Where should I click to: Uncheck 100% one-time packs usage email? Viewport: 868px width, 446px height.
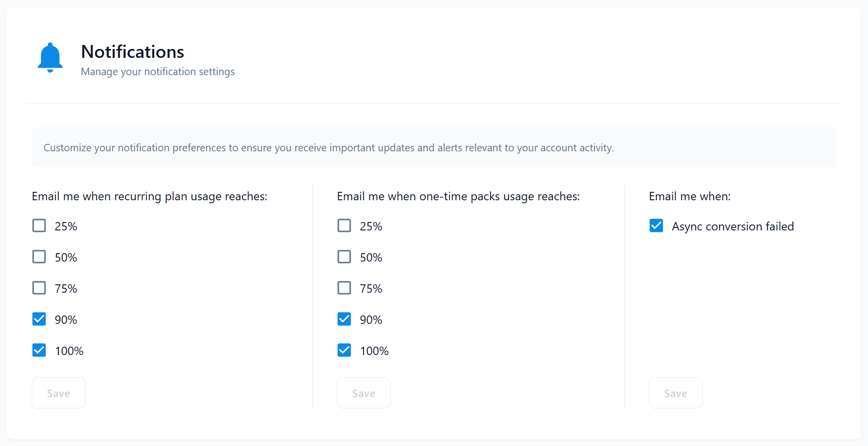pyautogui.click(x=344, y=351)
